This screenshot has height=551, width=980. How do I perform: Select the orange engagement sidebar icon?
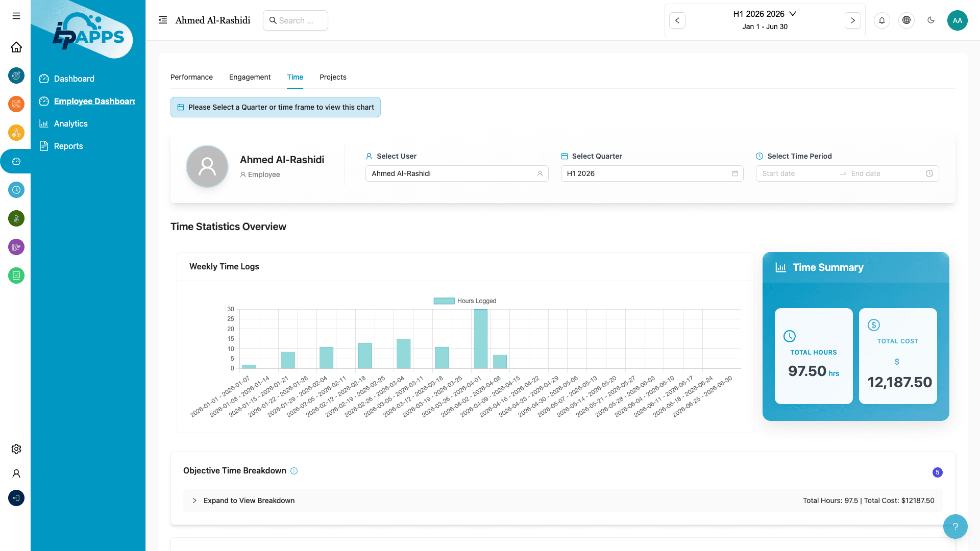click(16, 104)
